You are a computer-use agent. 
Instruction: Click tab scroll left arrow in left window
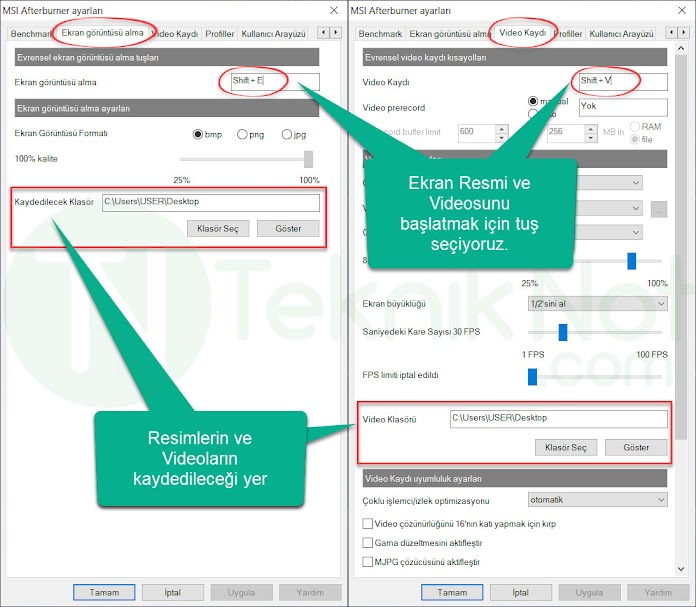[x=324, y=32]
